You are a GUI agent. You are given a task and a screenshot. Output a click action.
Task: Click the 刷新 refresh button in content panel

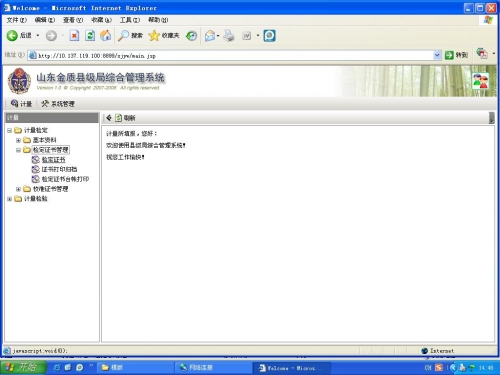[x=125, y=118]
